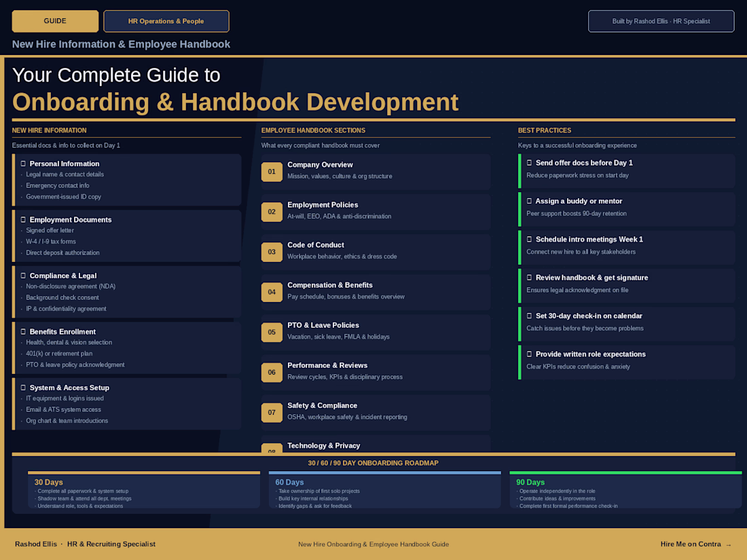Open the Compensation & Benefits heading
747x560 pixels.
[329, 285]
